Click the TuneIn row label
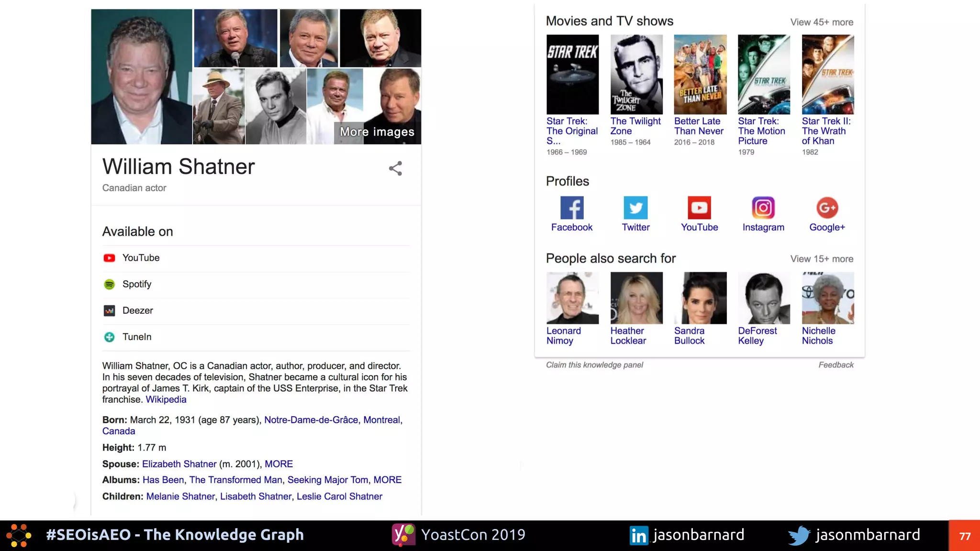This screenshot has height=551, width=980. point(137,337)
